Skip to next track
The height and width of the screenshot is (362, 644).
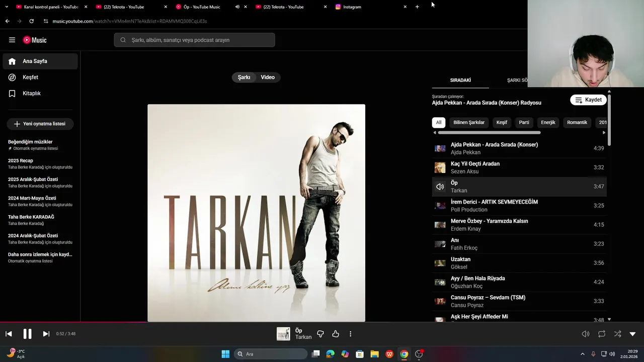coord(46,334)
